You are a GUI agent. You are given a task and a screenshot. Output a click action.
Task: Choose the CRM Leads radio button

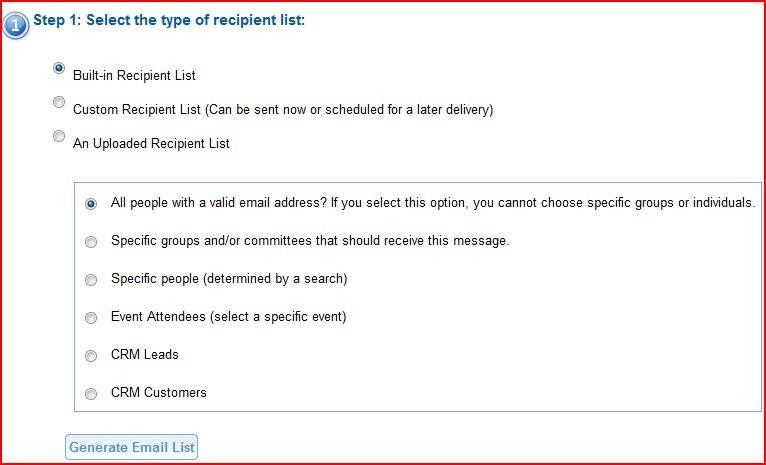click(x=91, y=356)
